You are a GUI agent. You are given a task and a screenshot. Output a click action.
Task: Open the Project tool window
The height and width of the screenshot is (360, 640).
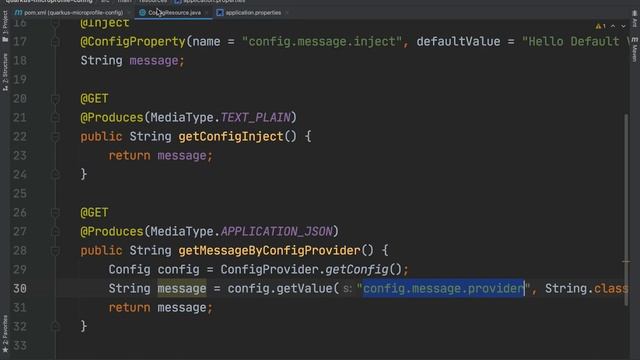5,26
